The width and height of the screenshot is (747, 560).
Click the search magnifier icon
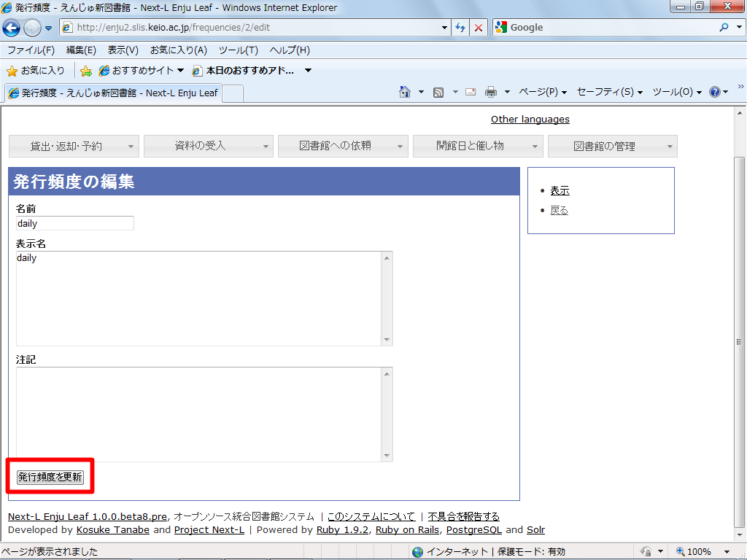click(x=724, y=28)
